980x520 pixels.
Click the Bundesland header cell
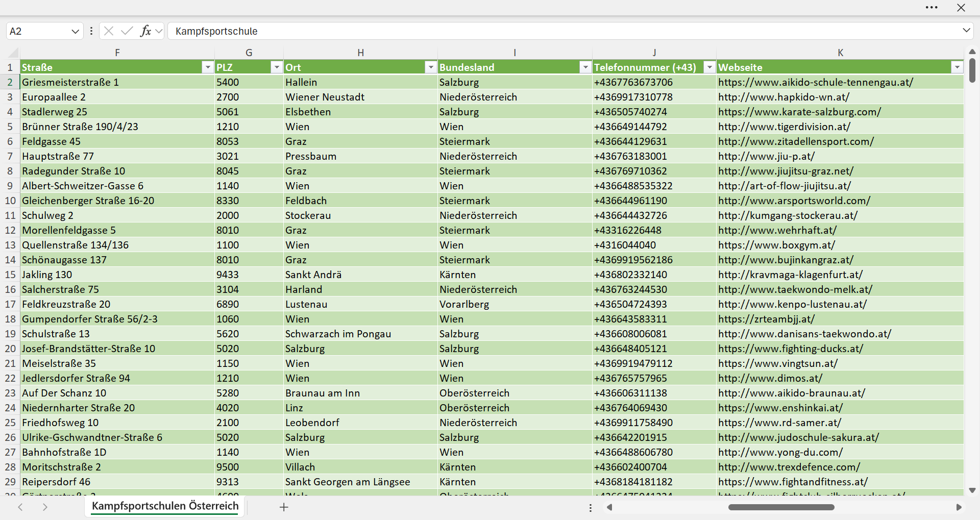pyautogui.click(x=514, y=67)
